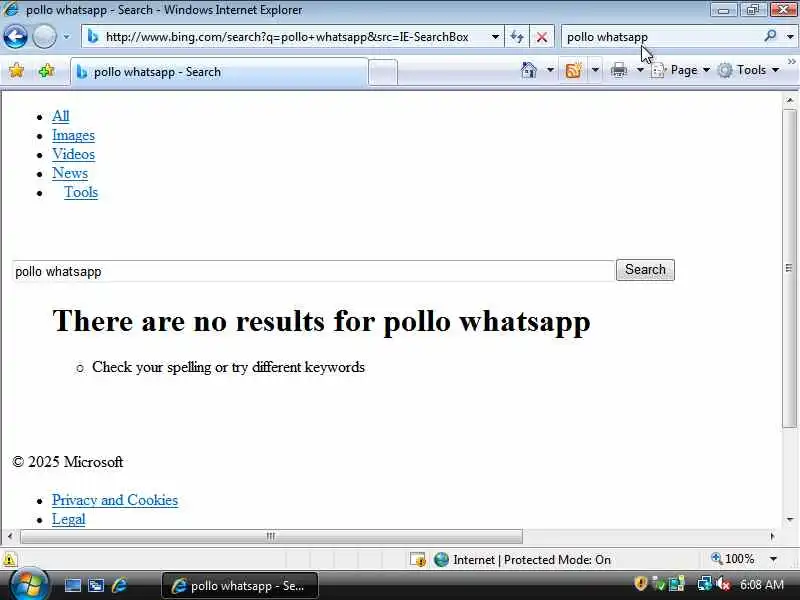The width and height of the screenshot is (800, 600).
Task: Click the Add to Favorites icon
Action: 46,70
